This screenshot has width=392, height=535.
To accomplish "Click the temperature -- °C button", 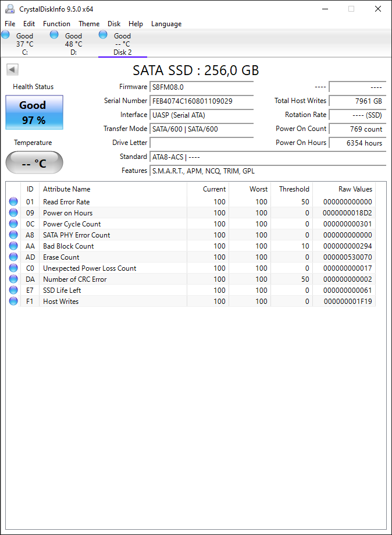I will (x=34, y=163).
